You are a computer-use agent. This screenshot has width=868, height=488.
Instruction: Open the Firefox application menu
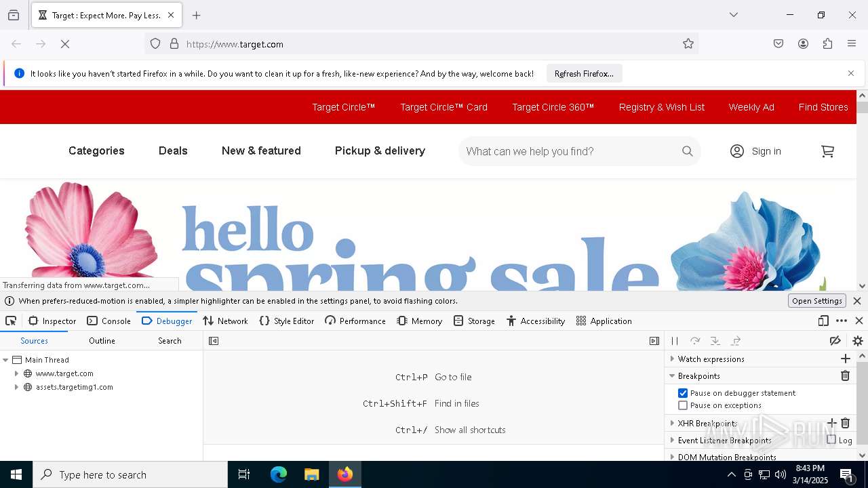point(852,44)
